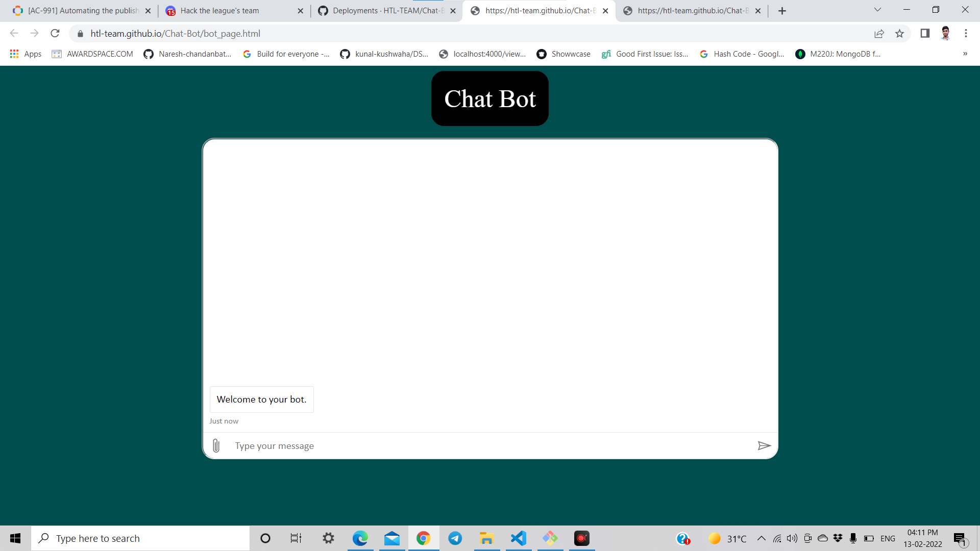The width and height of the screenshot is (980, 551).
Task: Open Visual Studio Code from taskbar
Action: [x=518, y=538]
